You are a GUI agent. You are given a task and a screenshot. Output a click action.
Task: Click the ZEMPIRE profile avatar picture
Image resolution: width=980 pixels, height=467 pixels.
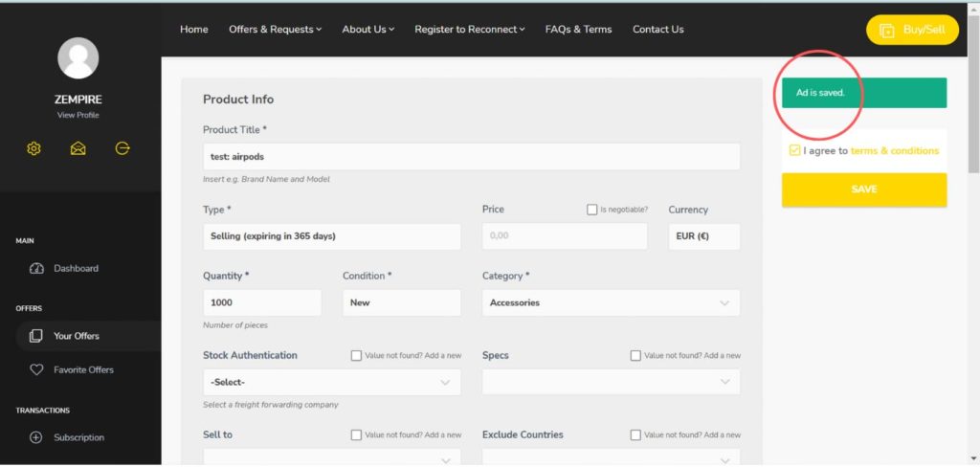click(x=78, y=58)
